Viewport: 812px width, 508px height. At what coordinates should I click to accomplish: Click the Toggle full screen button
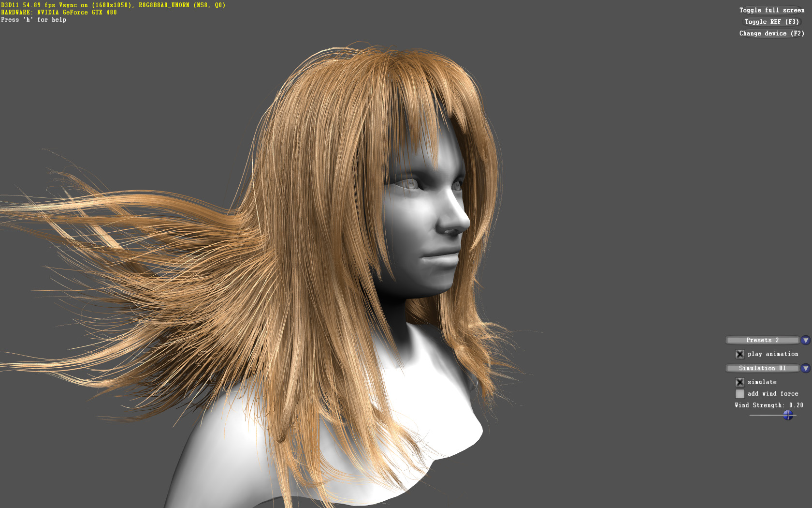pyautogui.click(x=771, y=10)
